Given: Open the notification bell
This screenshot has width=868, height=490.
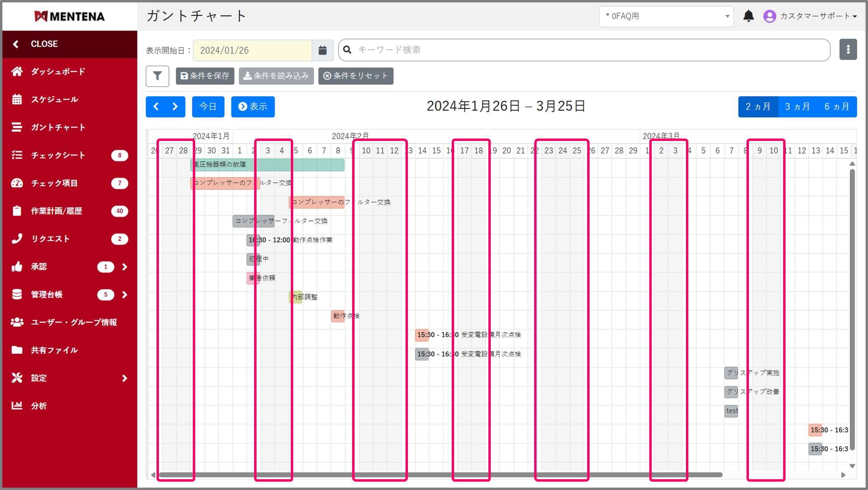Looking at the screenshot, I should [x=748, y=16].
